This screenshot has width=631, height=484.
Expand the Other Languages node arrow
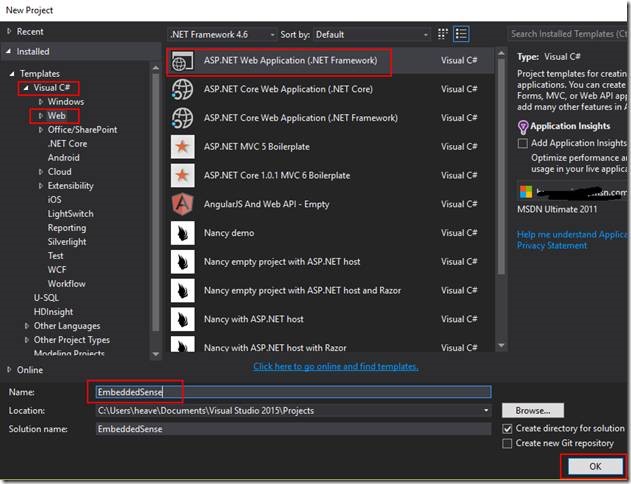coord(27,326)
